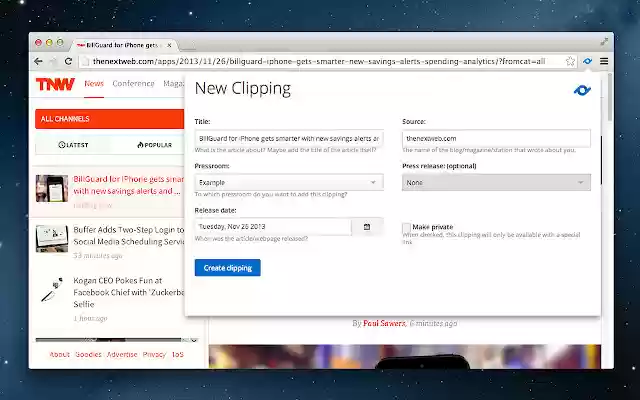640x400 pixels.
Task: Switch to the LATEST tab
Action: tap(73, 145)
